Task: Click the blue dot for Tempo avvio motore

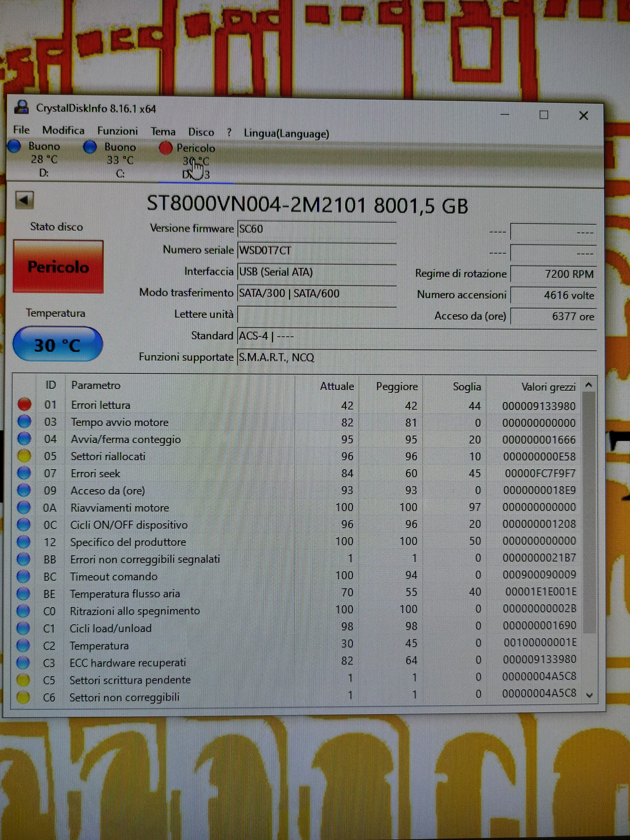Action: [24, 421]
